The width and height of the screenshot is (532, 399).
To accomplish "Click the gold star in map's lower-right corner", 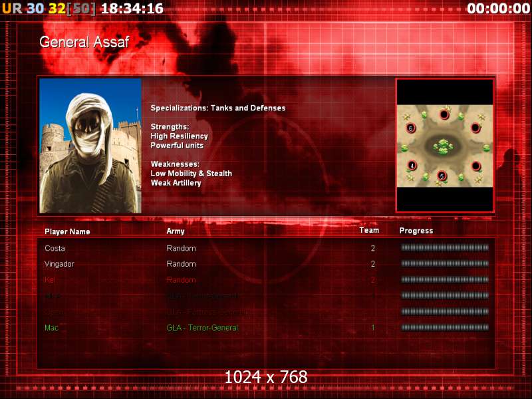I will [x=478, y=179].
